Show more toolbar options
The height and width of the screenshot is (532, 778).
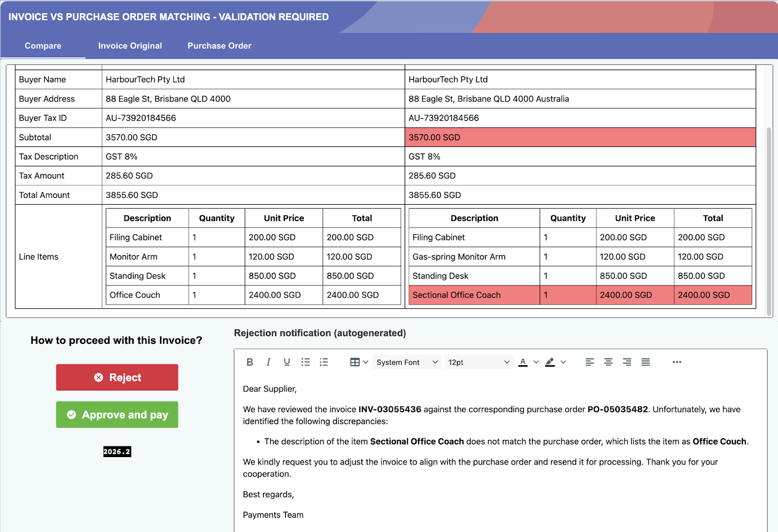click(x=677, y=362)
